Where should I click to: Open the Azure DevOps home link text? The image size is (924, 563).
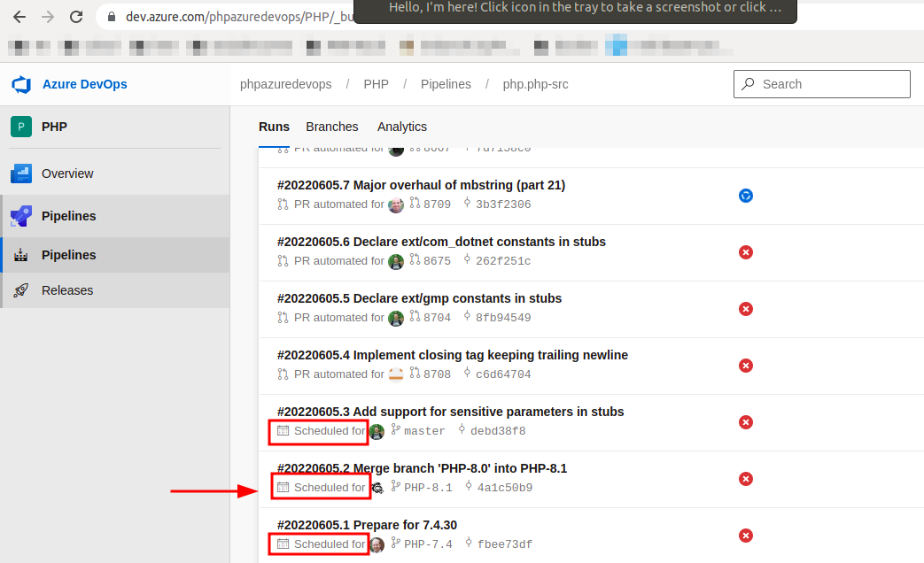tap(85, 84)
